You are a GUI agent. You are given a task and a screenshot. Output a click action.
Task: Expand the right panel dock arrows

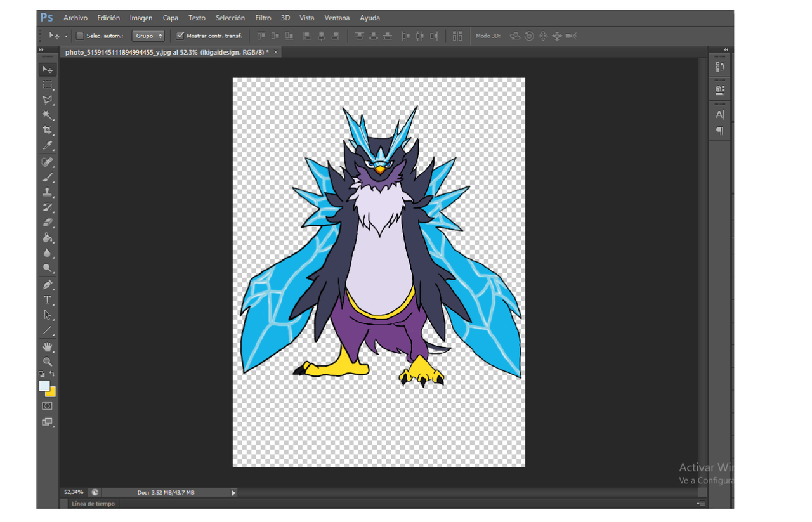[x=726, y=49]
